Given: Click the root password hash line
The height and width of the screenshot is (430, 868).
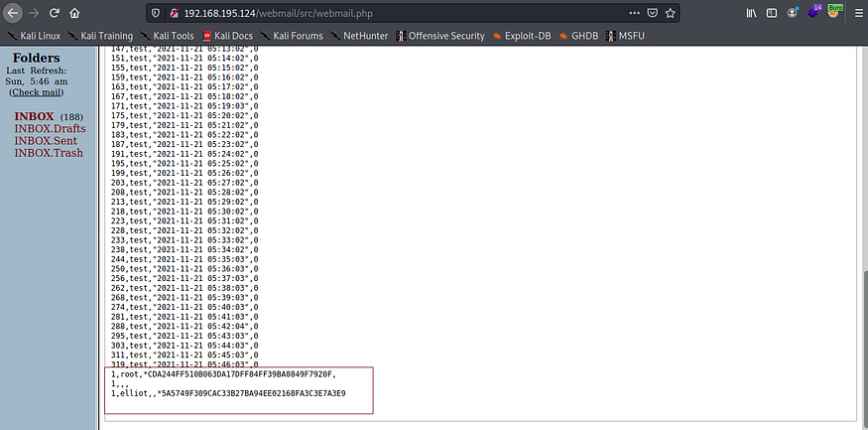Looking at the screenshot, I should (x=223, y=374).
